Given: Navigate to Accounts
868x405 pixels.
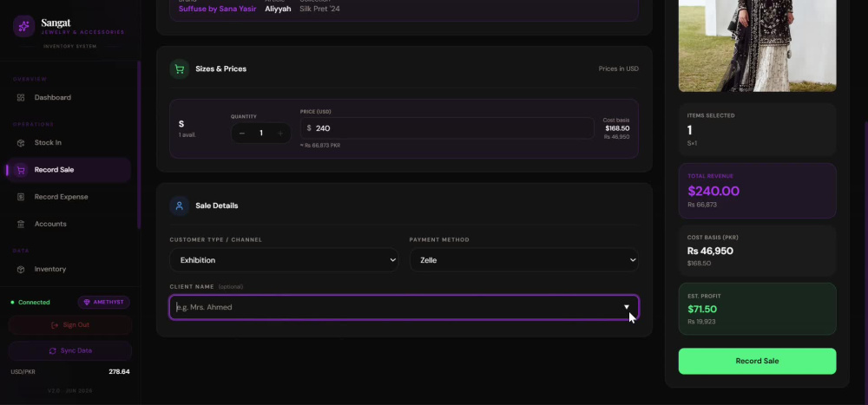Looking at the screenshot, I should pyautogui.click(x=69, y=224).
